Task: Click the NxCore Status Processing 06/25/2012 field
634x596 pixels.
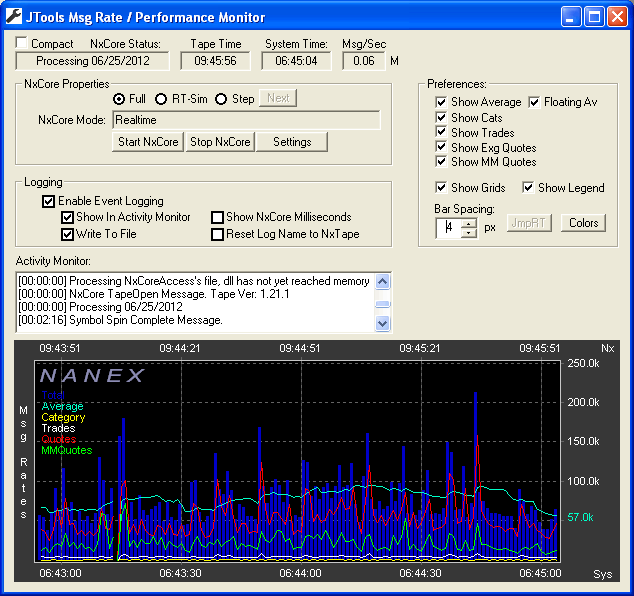Action: pos(93,61)
